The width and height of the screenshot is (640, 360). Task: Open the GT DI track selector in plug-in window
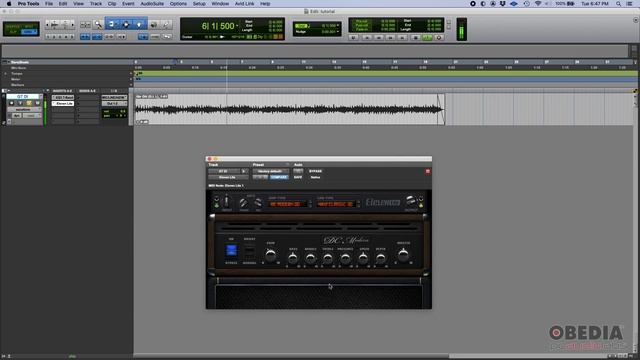(224, 171)
